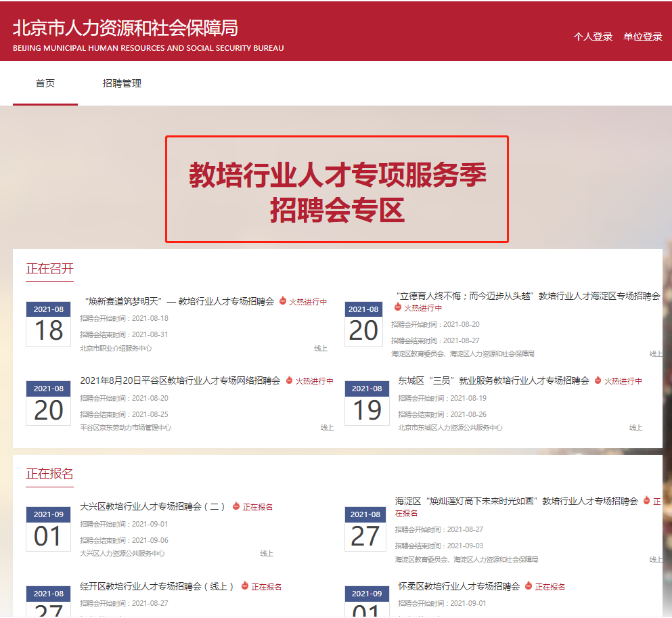Click the flame icon next to 平谷区教培行业人才专场网络招聘会
672x618 pixels.
(289, 380)
